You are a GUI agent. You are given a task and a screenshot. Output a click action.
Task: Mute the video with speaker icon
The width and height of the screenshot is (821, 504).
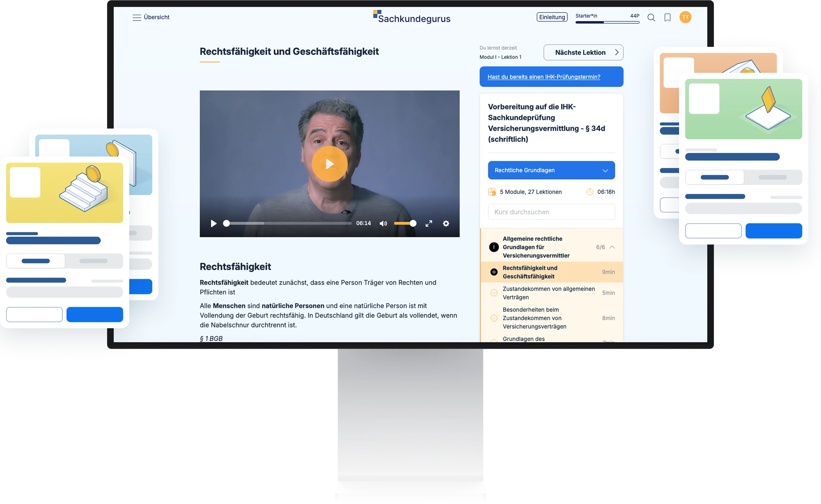tap(383, 223)
